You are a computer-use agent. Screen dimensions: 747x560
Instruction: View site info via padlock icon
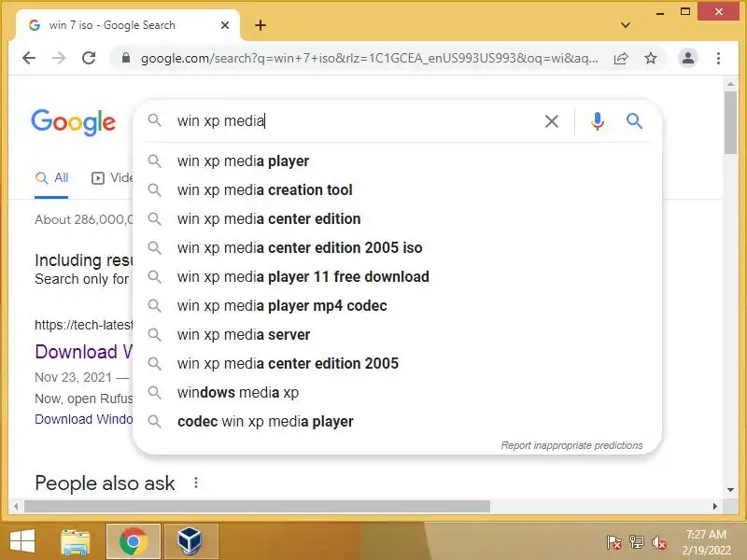pyautogui.click(x=126, y=58)
